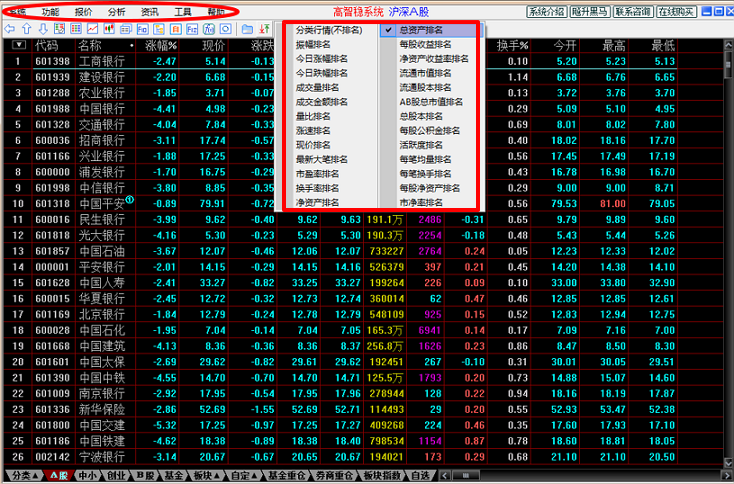Viewport: 734px width, 484px height.
Task: Select the 宁波银行 stock row
Action: 340,456
